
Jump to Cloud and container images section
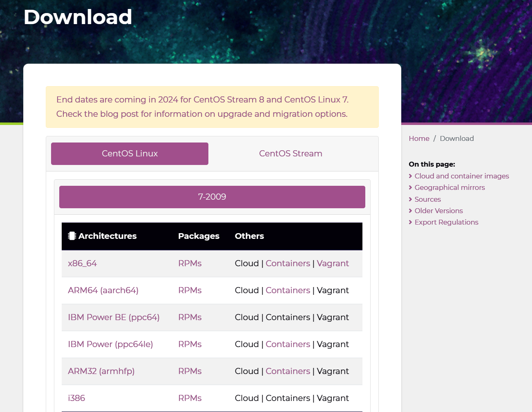coord(462,176)
